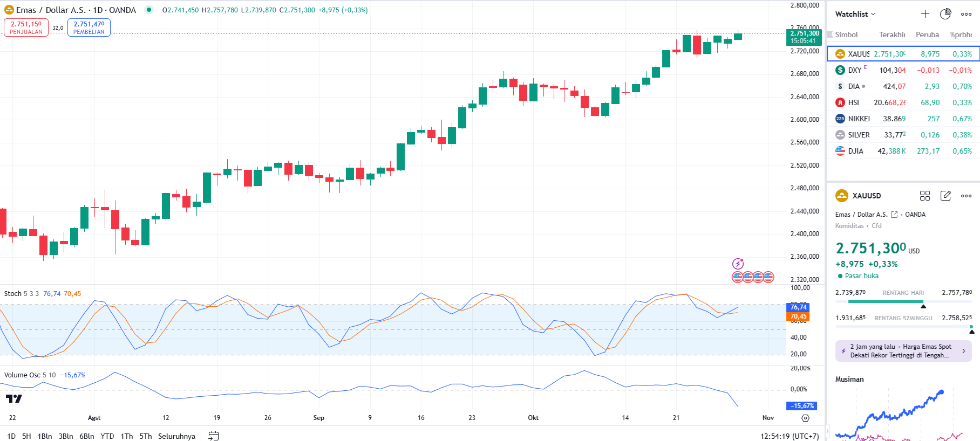Click the purple lightning event icon on chart
The width and height of the screenshot is (980, 441).
pos(738,264)
